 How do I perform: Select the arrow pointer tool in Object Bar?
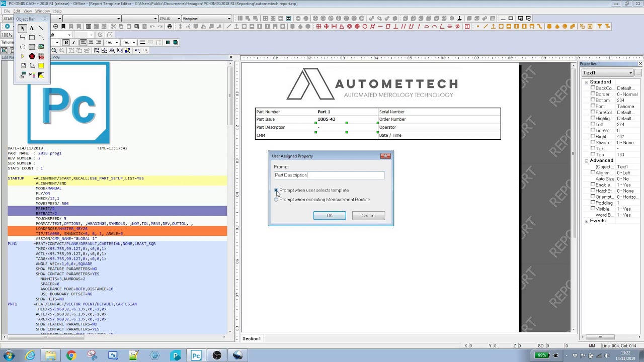tap(22, 28)
